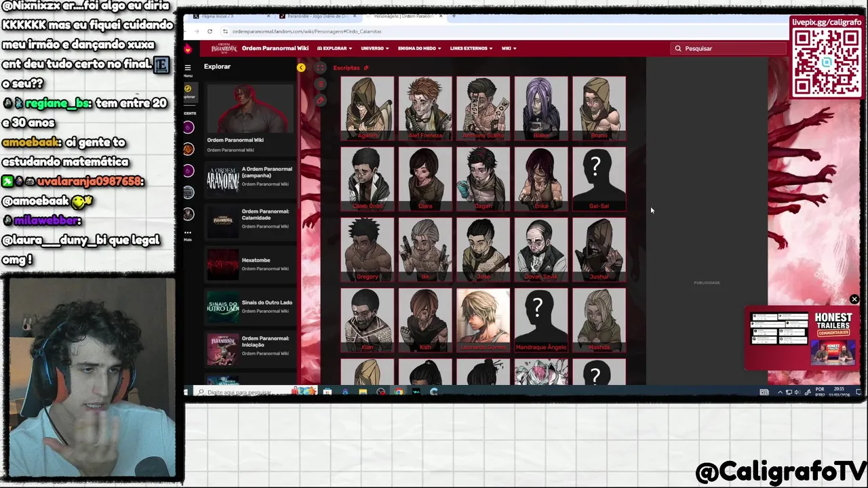Click the Honest Trailers video thumbnail
Screen dimensions: 868x488
point(803,339)
